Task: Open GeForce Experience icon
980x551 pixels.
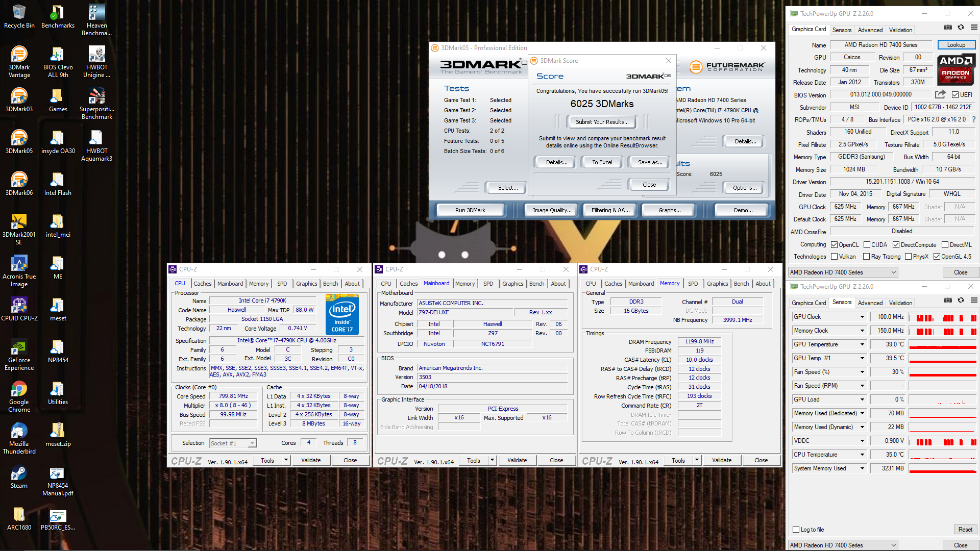Action: [x=19, y=355]
